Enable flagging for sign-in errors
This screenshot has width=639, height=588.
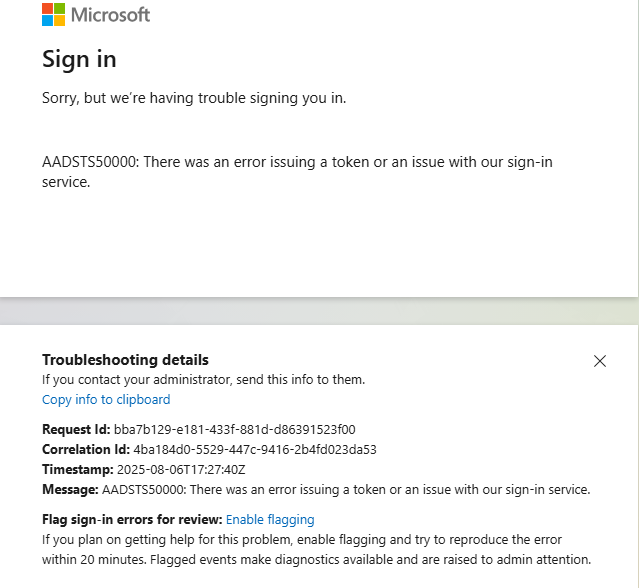[270, 520]
